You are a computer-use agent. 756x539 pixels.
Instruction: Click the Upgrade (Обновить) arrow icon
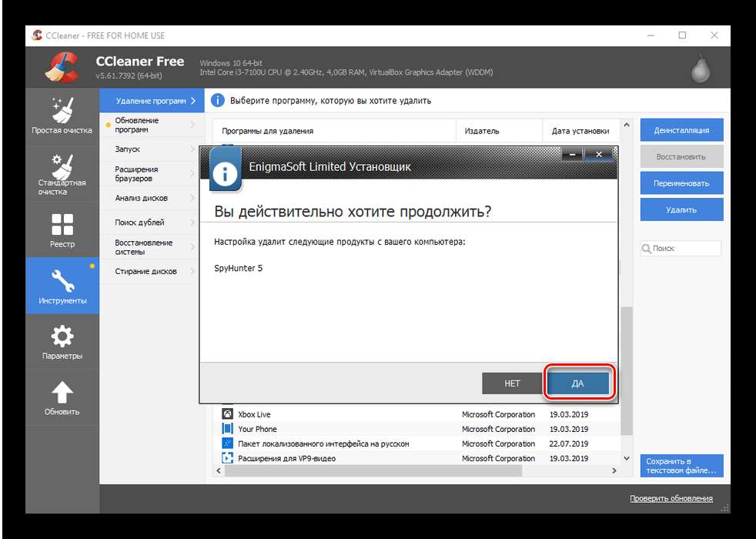click(x=62, y=392)
